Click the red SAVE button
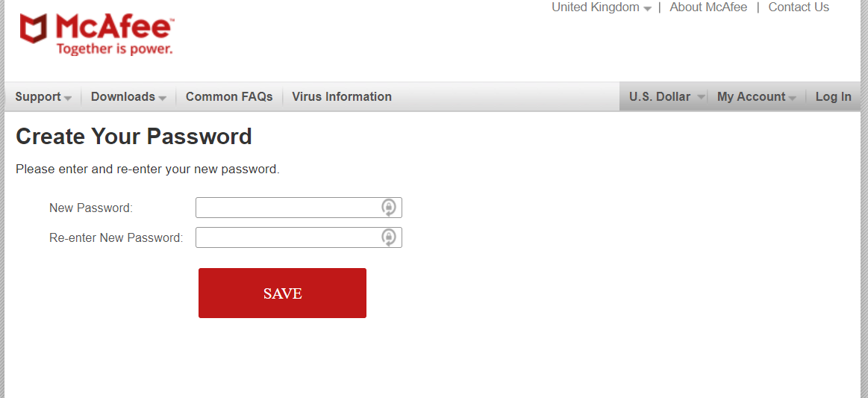This screenshot has width=868, height=398. click(282, 293)
